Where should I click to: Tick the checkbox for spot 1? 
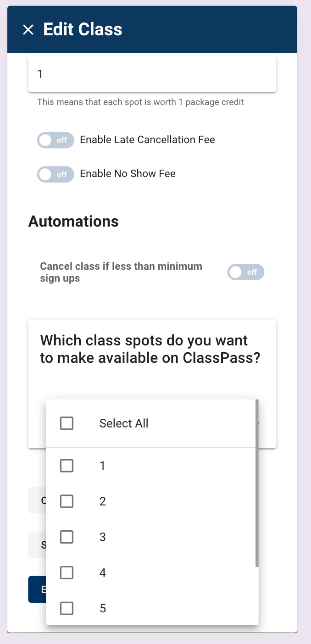pyautogui.click(x=67, y=466)
